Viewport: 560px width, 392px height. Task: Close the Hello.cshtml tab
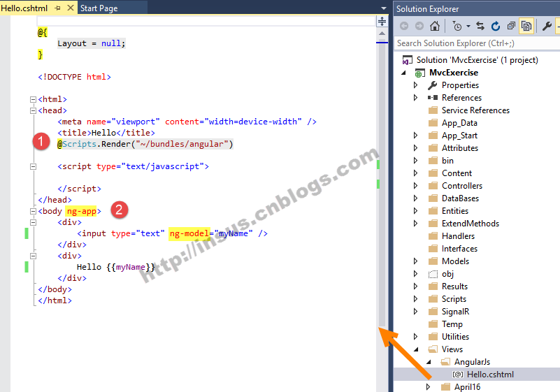coord(71,8)
